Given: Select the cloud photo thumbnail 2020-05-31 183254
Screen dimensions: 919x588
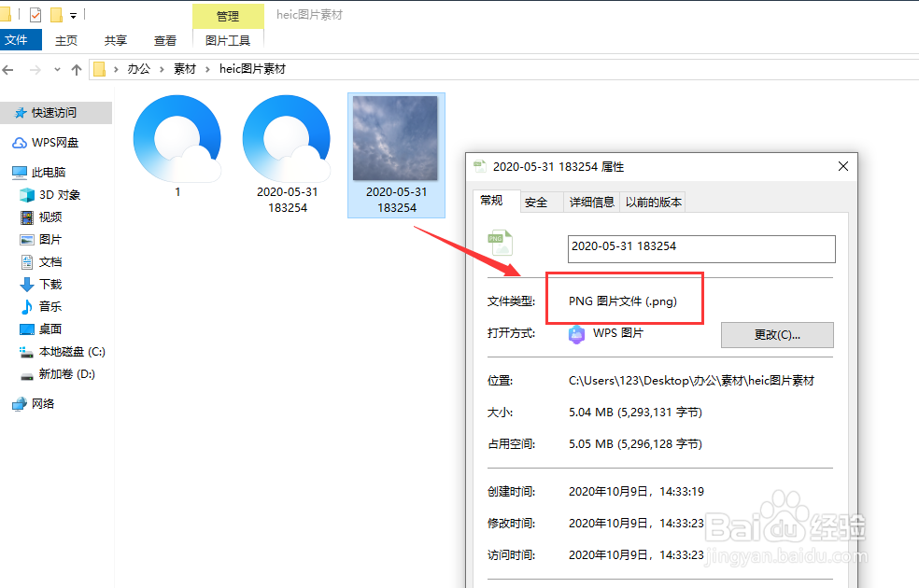Looking at the screenshot, I should pos(396,137).
